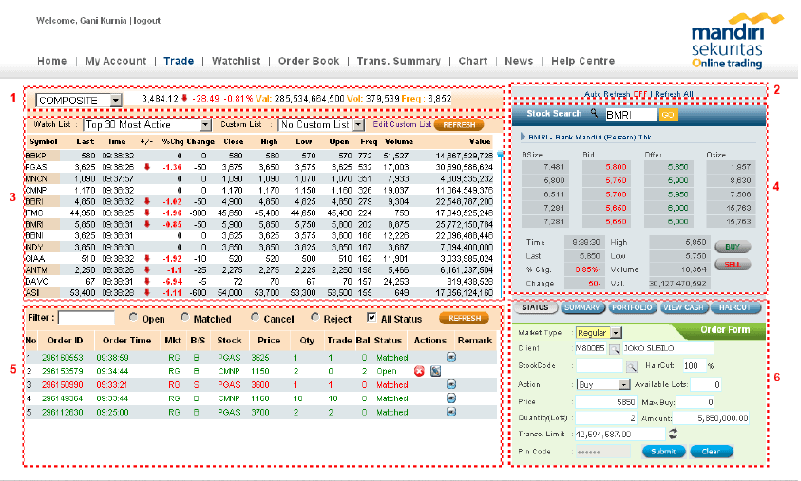Open the Chart menu

click(473, 61)
